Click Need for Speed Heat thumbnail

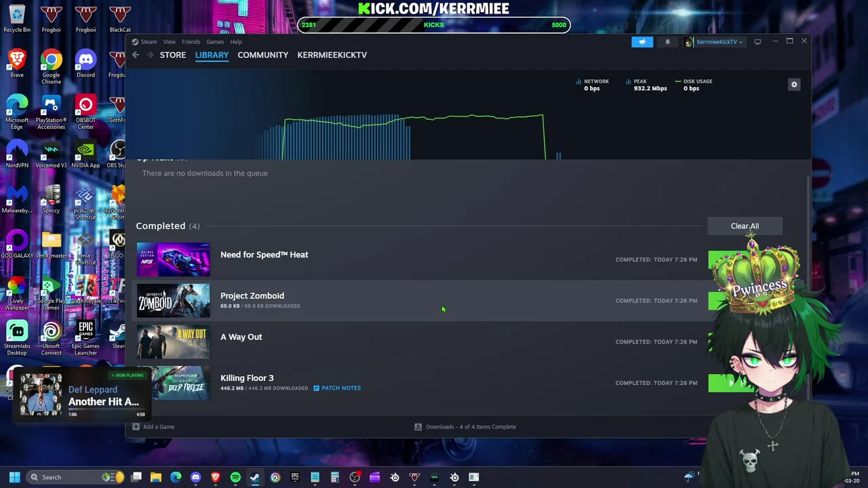click(x=174, y=260)
